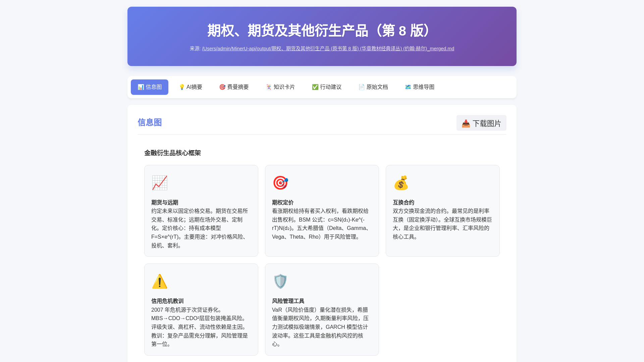This screenshot has height=362, width=644.
Task: Select the 风险管理工具 card title
Action: click(x=288, y=301)
